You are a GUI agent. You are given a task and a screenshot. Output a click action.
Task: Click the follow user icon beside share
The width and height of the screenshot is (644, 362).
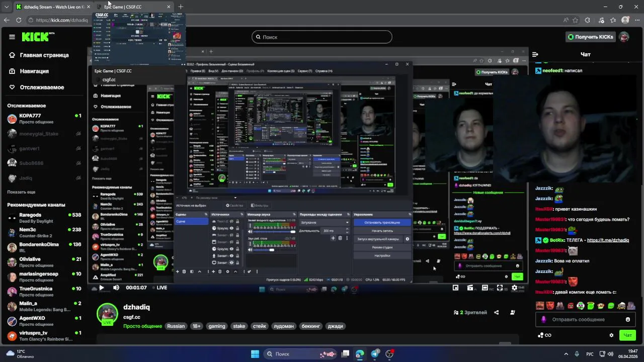tap(513, 312)
